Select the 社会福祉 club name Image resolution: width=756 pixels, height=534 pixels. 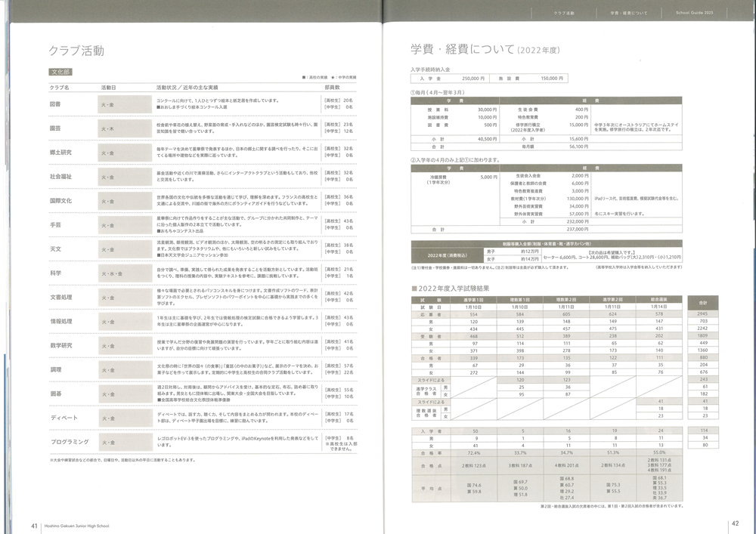pos(60,177)
